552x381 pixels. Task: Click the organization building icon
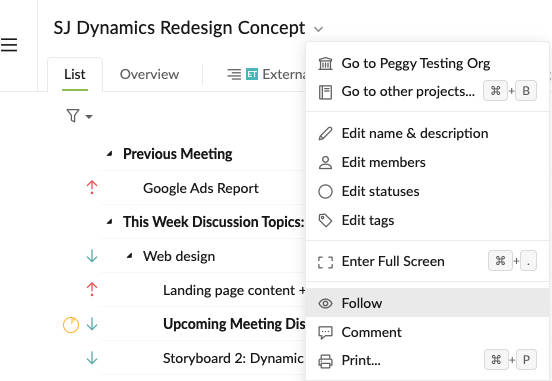click(325, 63)
